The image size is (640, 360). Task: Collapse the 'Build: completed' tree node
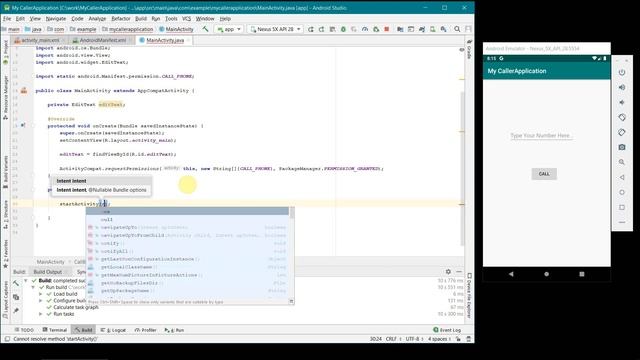click(26, 281)
